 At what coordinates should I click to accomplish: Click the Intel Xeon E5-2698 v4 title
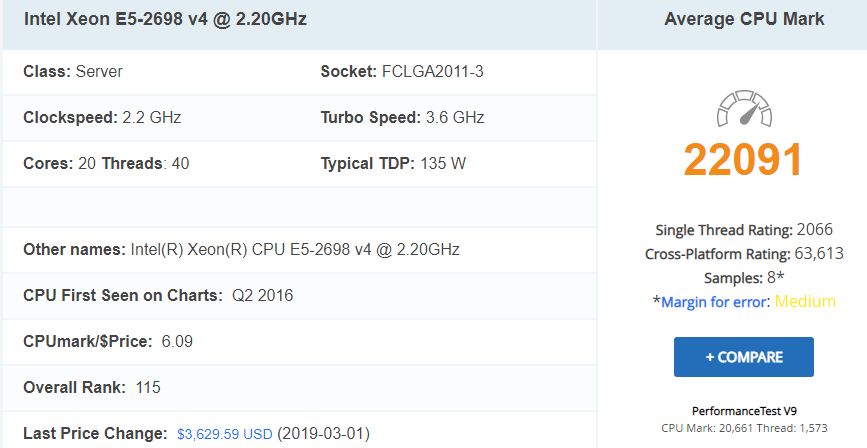point(165,20)
